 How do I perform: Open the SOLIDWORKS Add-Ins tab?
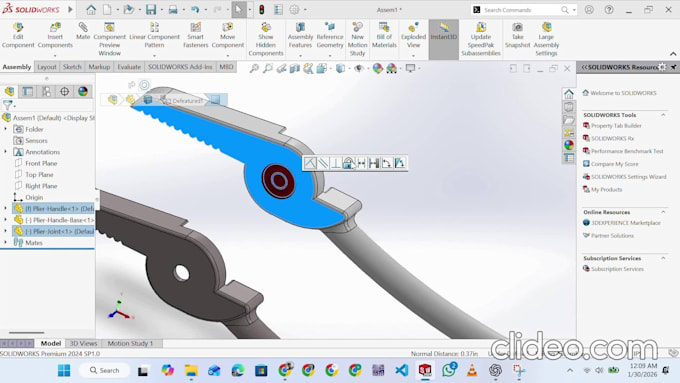pos(180,67)
